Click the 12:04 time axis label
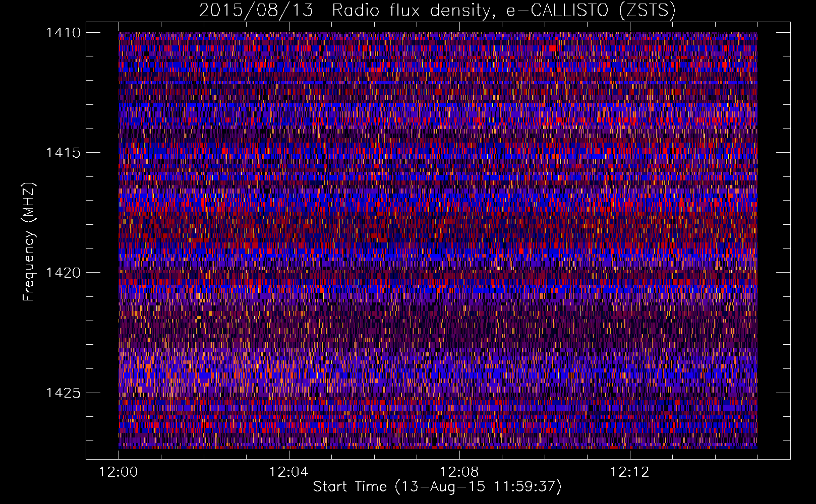 (x=288, y=472)
